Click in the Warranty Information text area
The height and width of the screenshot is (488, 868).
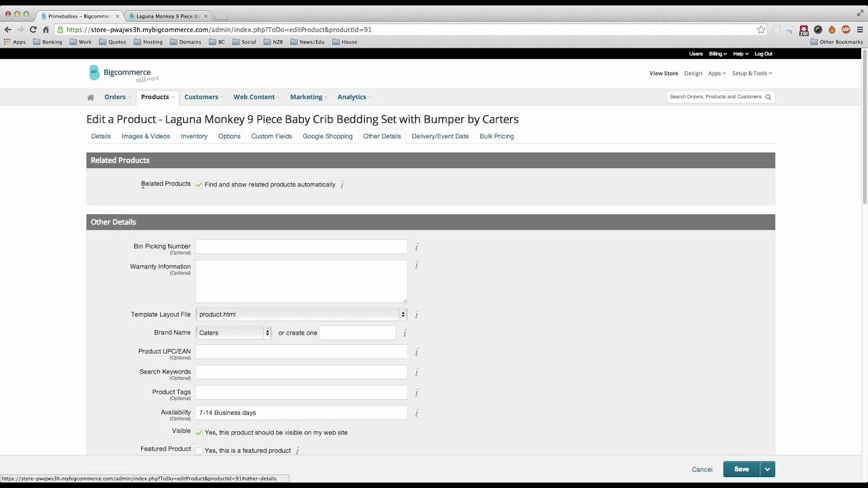click(301, 281)
